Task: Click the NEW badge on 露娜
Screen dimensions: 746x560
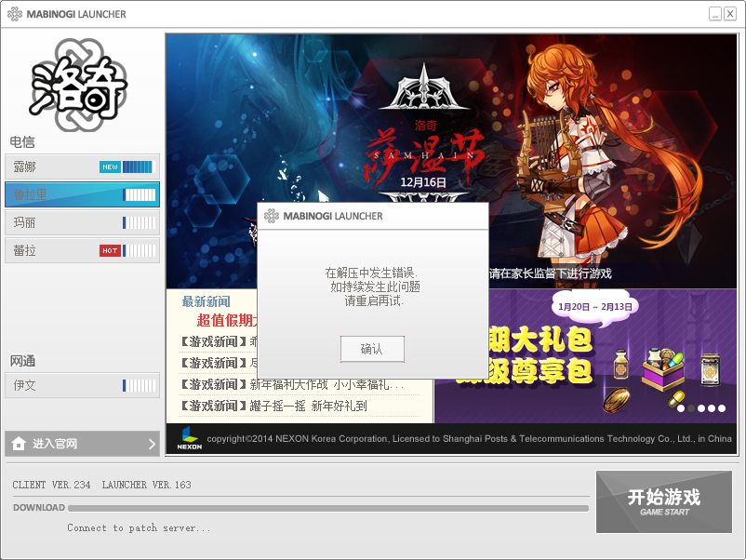Action: coord(110,167)
